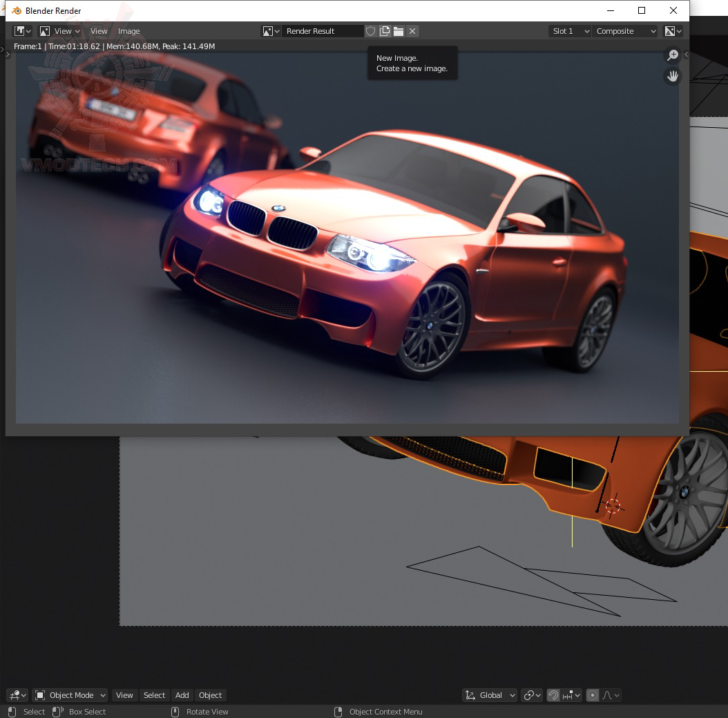Image resolution: width=728 pixels, height=718 pixels.
Task: Click the zoom magnifier gizmo in render view
Action: [673, 55]
